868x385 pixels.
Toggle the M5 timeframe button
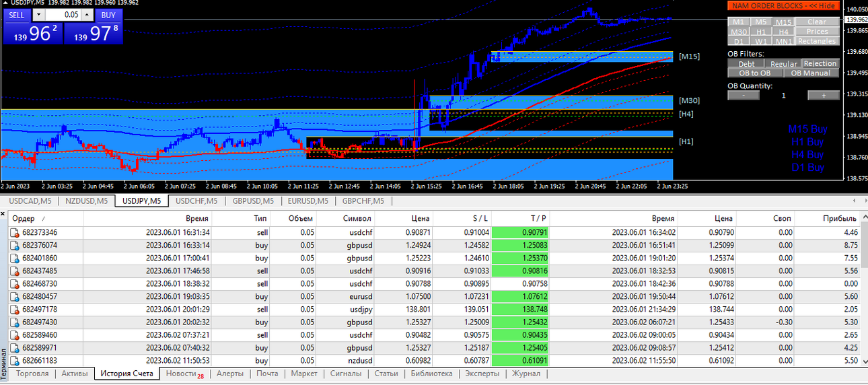[760, 22]
